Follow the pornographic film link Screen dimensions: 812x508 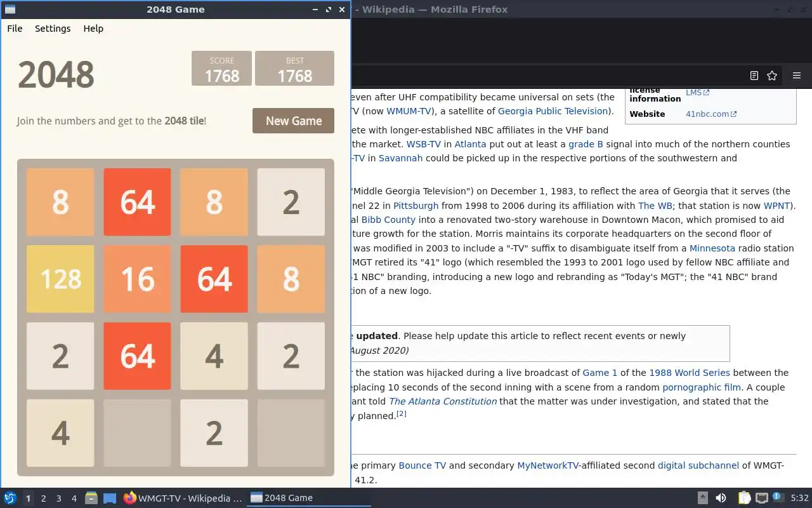click(702, 387)
